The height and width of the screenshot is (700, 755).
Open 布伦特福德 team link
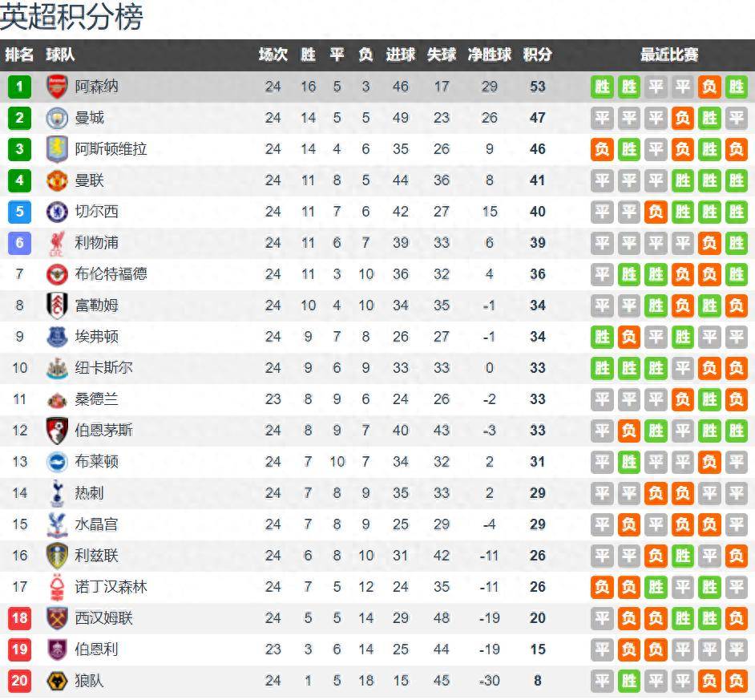coord(111,274)
